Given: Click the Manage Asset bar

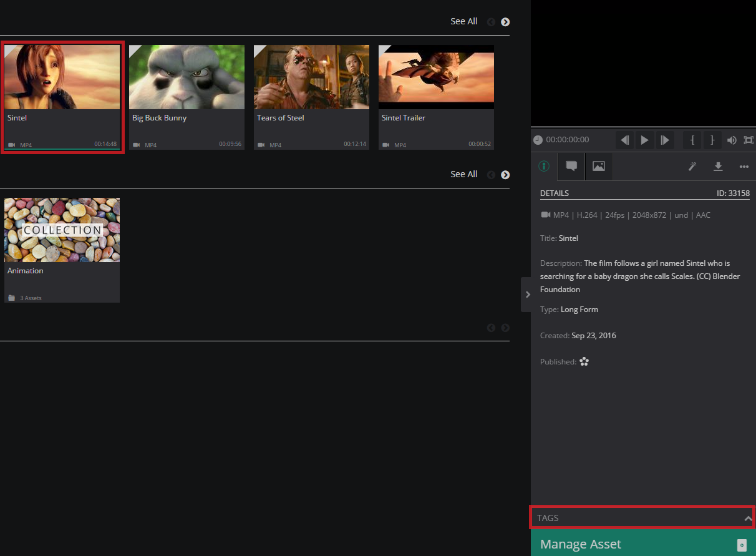Looking at the screenshot, I should coord(643,544).
